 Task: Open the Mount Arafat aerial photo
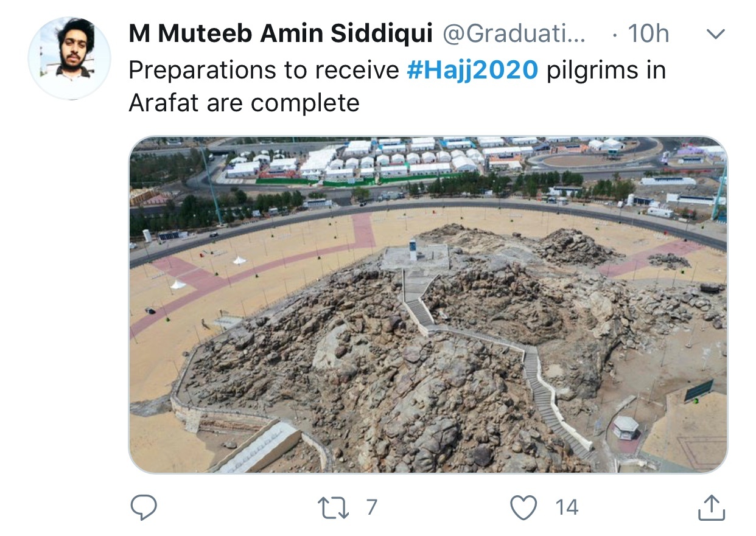428,305
